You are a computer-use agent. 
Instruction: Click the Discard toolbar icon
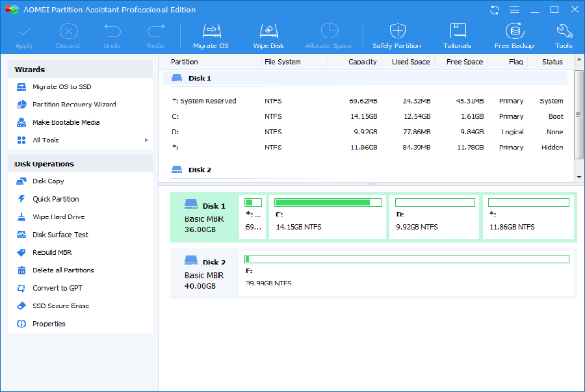[68, 31]
